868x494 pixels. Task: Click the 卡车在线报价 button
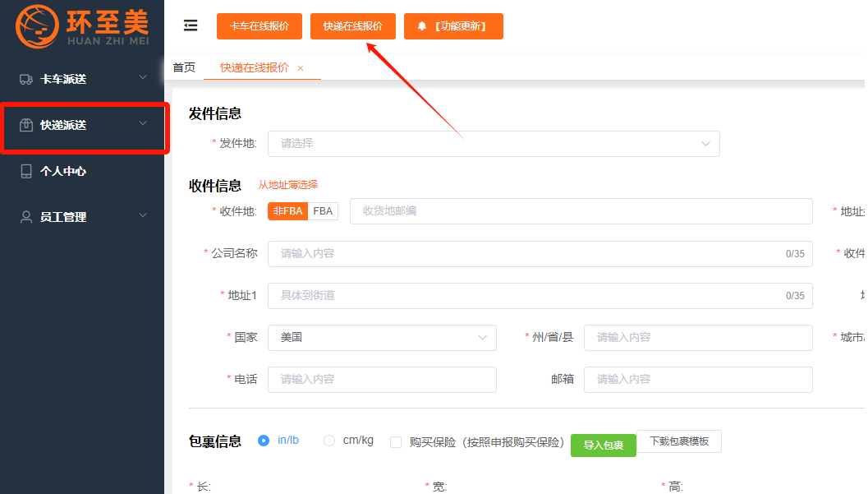pos(259,26)
